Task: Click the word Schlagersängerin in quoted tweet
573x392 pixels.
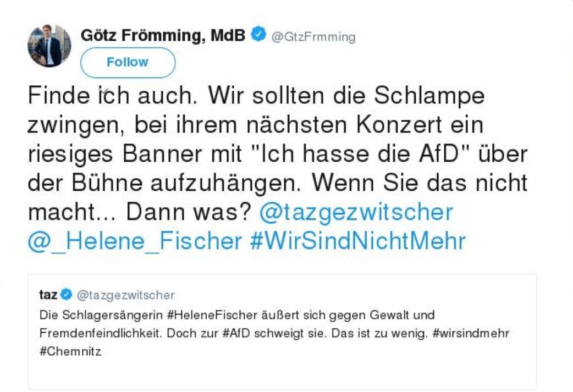Action: (x=97, y=316)
